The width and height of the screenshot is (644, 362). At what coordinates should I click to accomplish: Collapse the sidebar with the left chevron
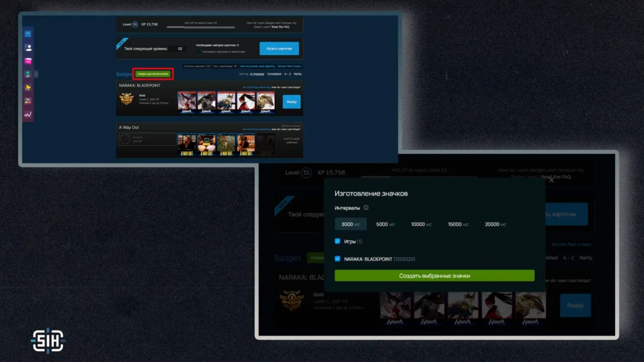click(36, 74)
